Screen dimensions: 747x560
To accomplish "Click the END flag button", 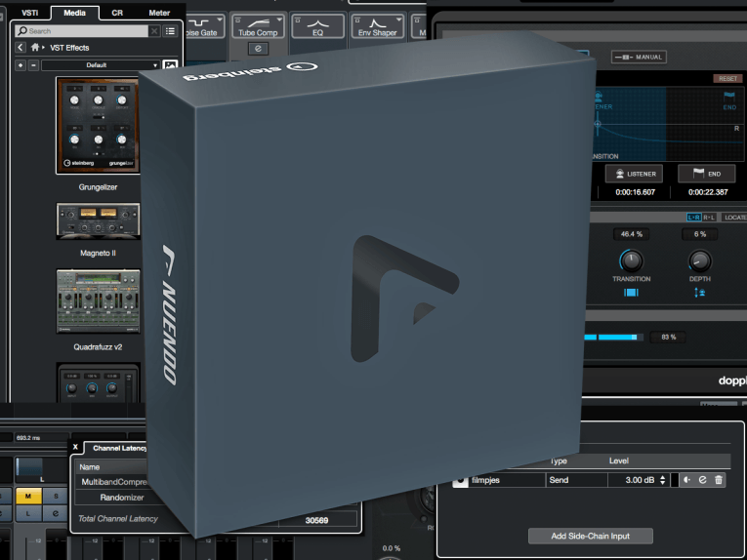I will point(707,174).
